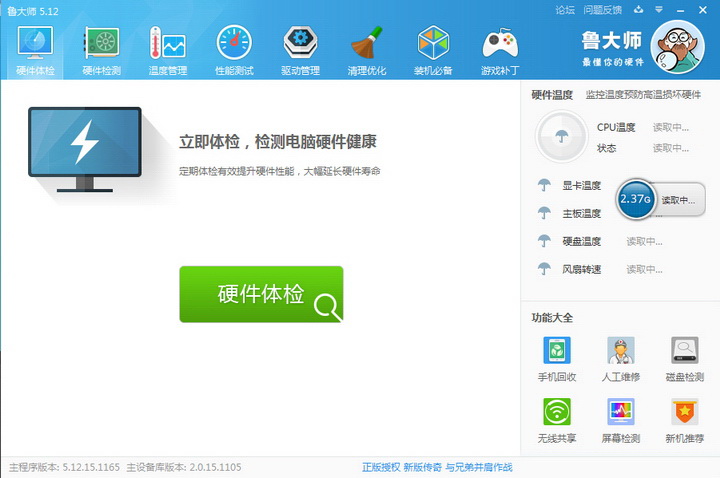Open 手机回收 phone recycling tool

557,359
